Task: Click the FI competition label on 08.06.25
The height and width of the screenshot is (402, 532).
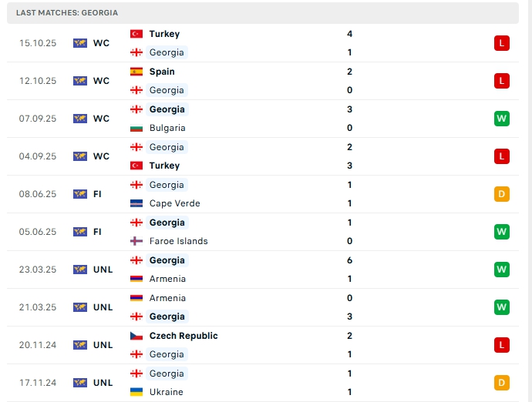Action: coord(97,194)
